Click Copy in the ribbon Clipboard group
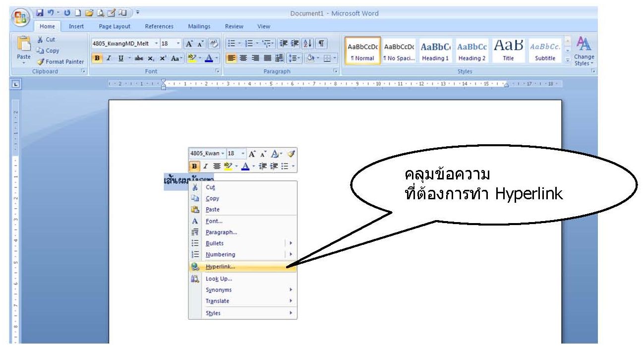Screen dimensions: 644x347 tap(48, 51)
